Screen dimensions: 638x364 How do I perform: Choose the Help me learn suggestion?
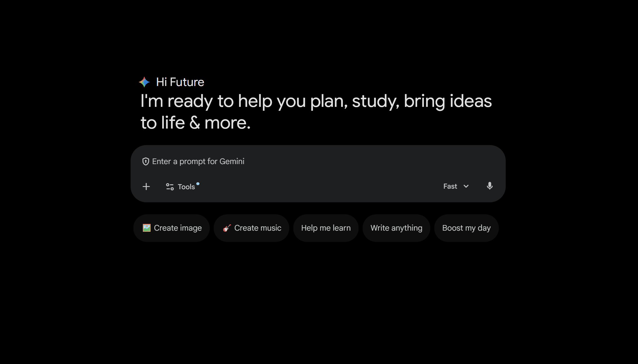coord(326,228)
